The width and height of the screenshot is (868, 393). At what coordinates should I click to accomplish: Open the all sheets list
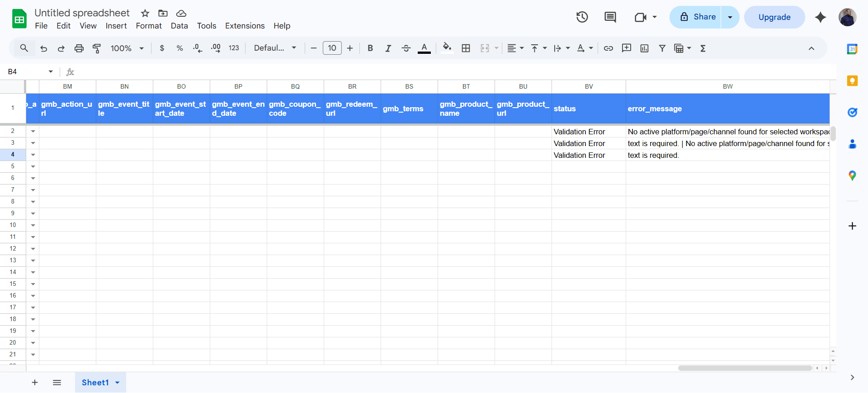57,383
